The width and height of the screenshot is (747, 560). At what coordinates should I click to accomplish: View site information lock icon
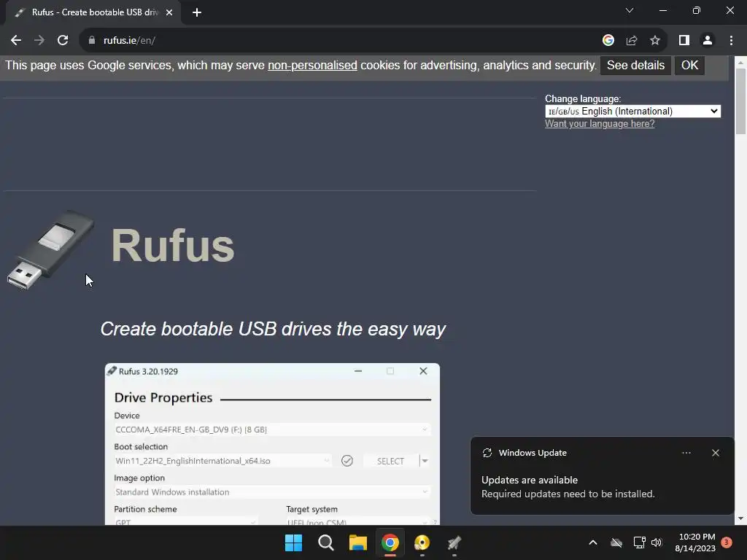click(x=91, y=41)
